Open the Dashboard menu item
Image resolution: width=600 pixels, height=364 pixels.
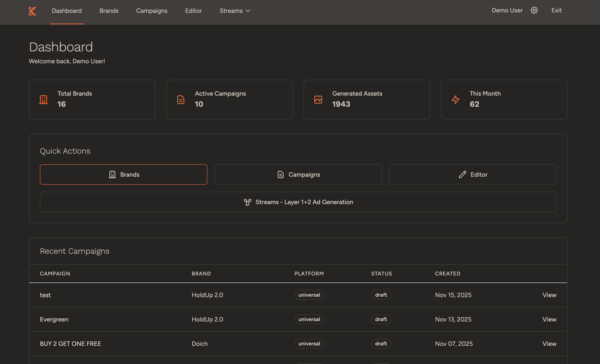coord(67,11)
